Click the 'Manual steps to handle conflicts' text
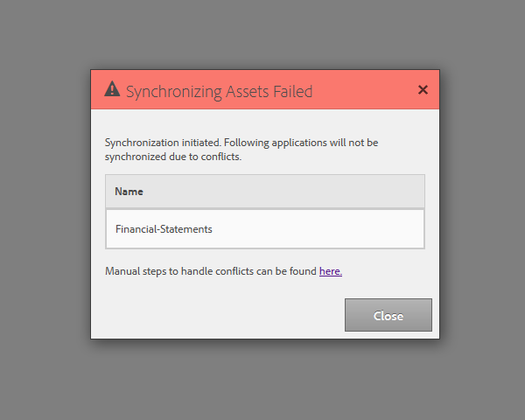Image resolution: width=525 pixels, height=420 pixels. coord(210,271)
